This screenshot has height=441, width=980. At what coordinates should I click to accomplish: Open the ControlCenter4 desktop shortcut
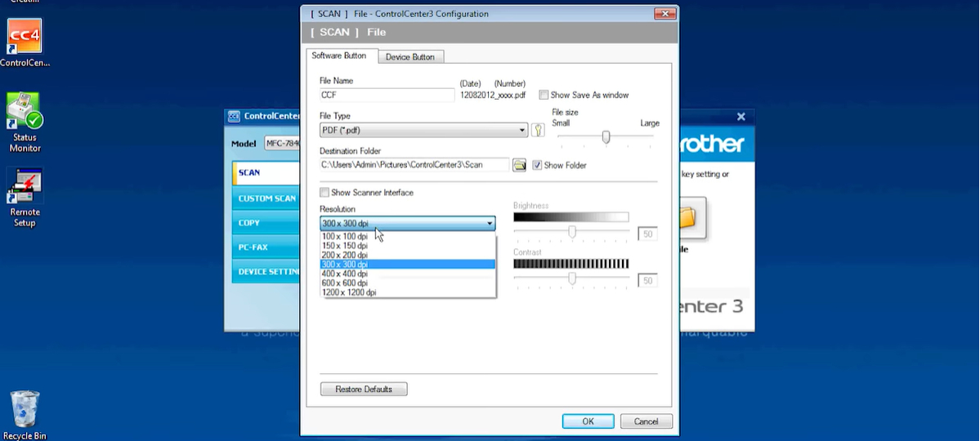25,42
